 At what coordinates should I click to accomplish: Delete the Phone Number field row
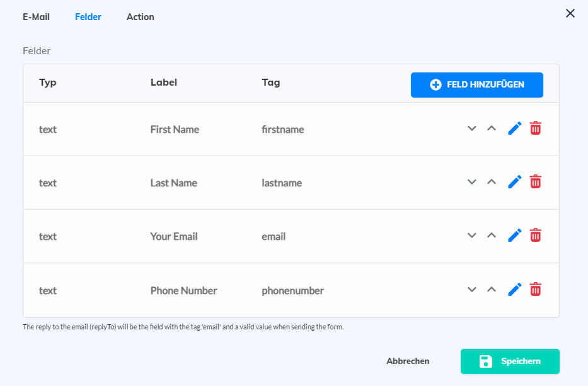coord(535,290)
